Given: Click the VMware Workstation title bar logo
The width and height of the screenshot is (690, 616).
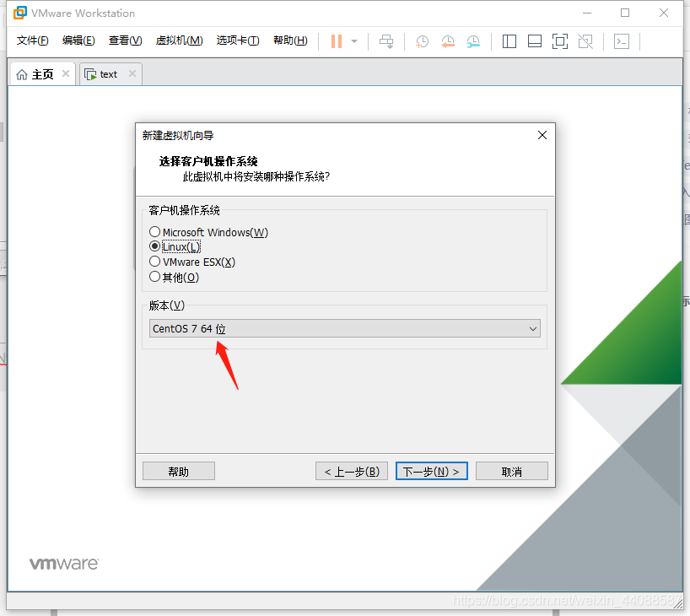Looking at the screenshot, I should (x=19, y=13).
